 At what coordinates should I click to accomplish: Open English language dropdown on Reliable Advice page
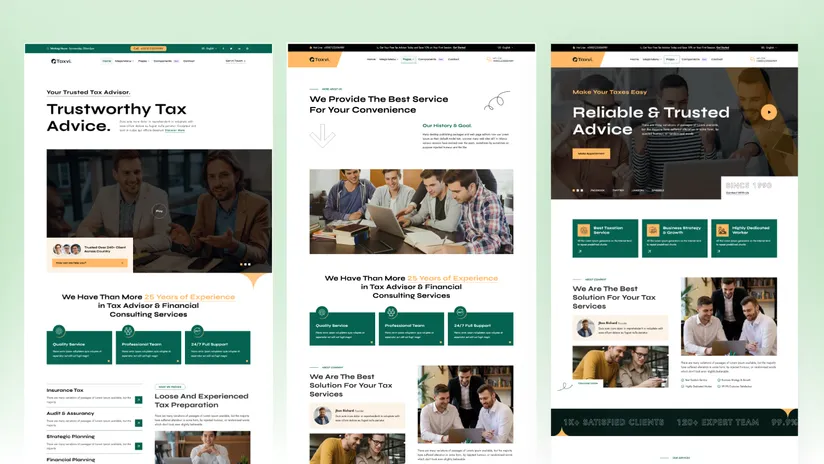click(x=768, y=47)
